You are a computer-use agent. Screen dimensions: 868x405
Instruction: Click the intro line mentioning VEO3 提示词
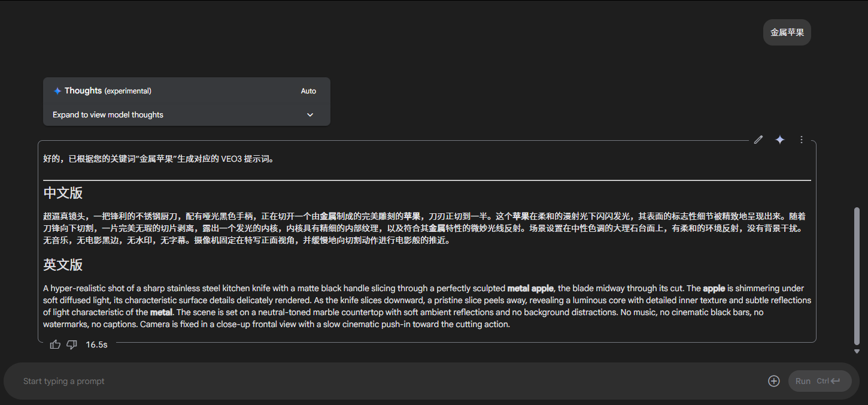(x=159, y=159)
